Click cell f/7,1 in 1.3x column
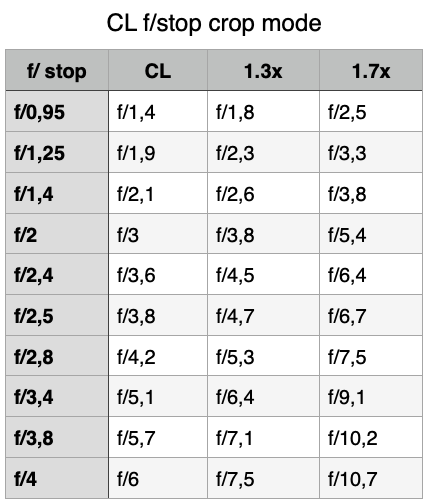 pos(263,437)
